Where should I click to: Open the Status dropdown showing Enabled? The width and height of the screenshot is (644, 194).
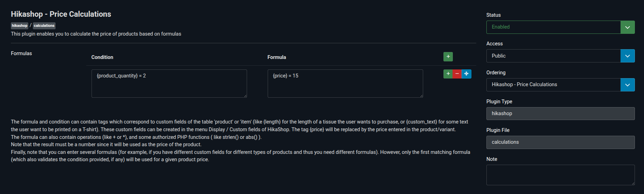pyautogui.click(x=560, y=27)
